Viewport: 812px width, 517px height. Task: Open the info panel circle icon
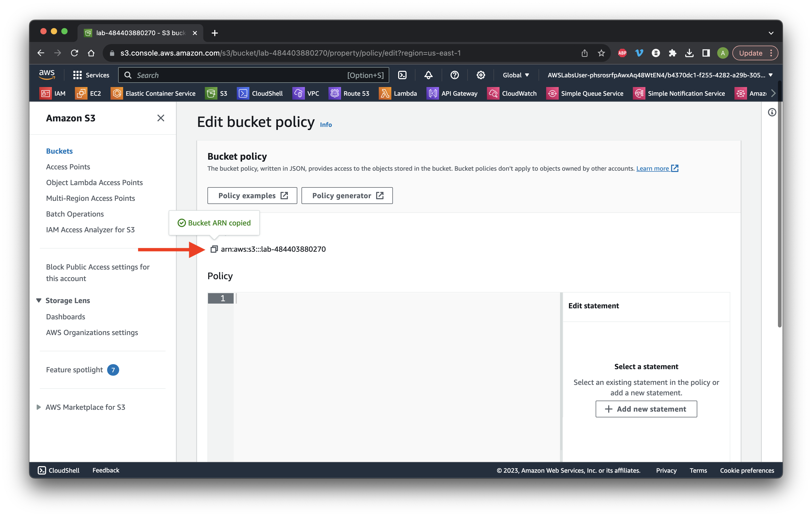[772, 112]
